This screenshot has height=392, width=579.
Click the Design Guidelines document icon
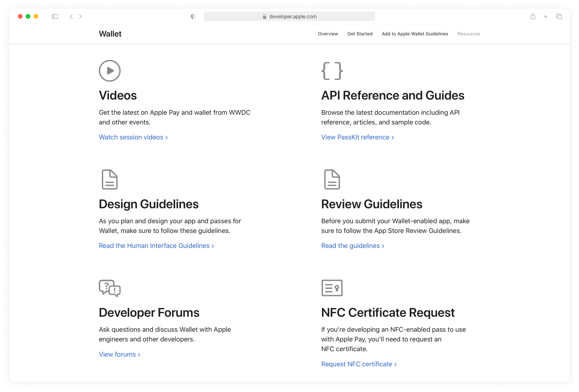click(110, 179)
